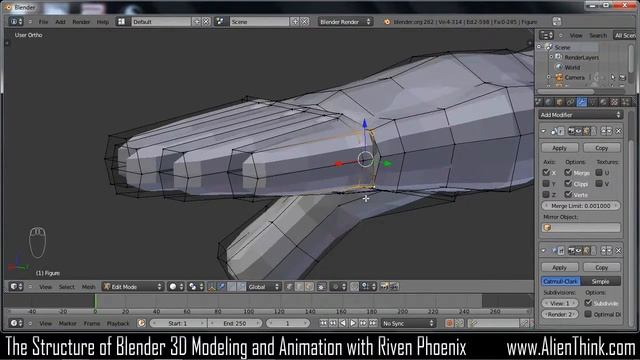Delete the current scene with X
The height and width of the screenshot is (360, 640).
point(304,22)
